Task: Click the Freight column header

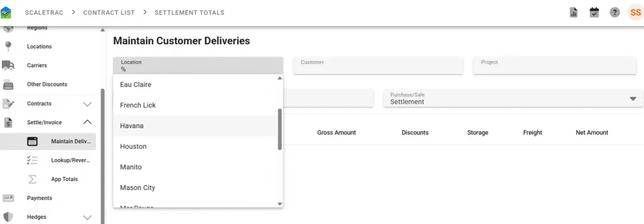Action: 533,133
